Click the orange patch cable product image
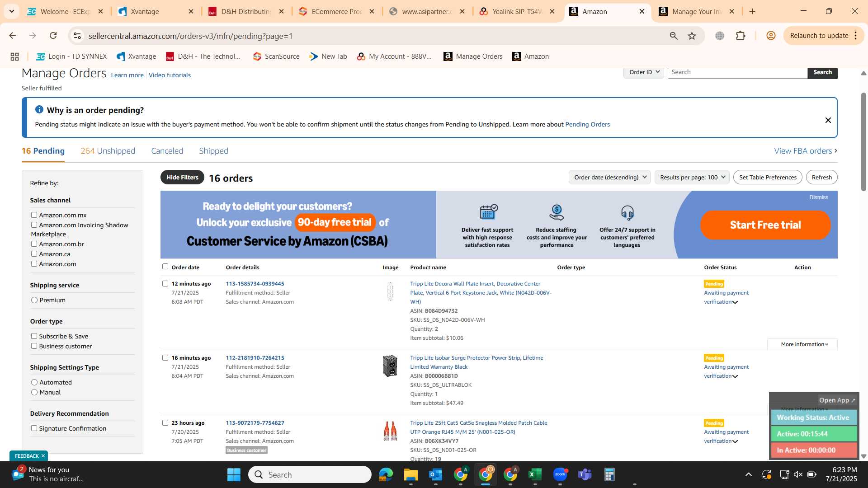 point(390,431)
